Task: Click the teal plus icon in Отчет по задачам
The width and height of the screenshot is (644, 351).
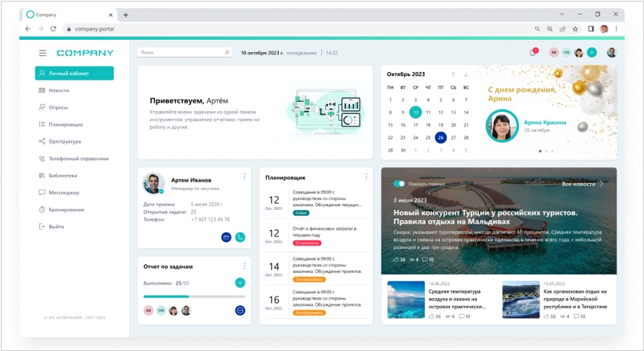Action: [240, 283]
